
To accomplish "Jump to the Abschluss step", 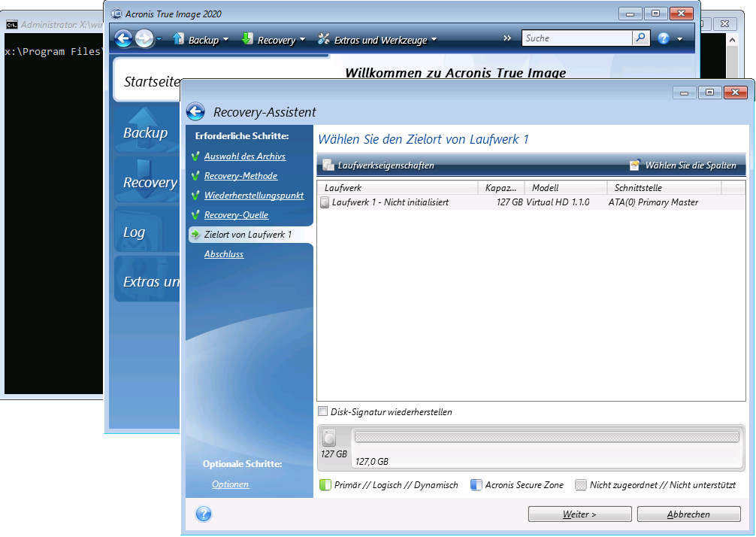I will point(224,254).
